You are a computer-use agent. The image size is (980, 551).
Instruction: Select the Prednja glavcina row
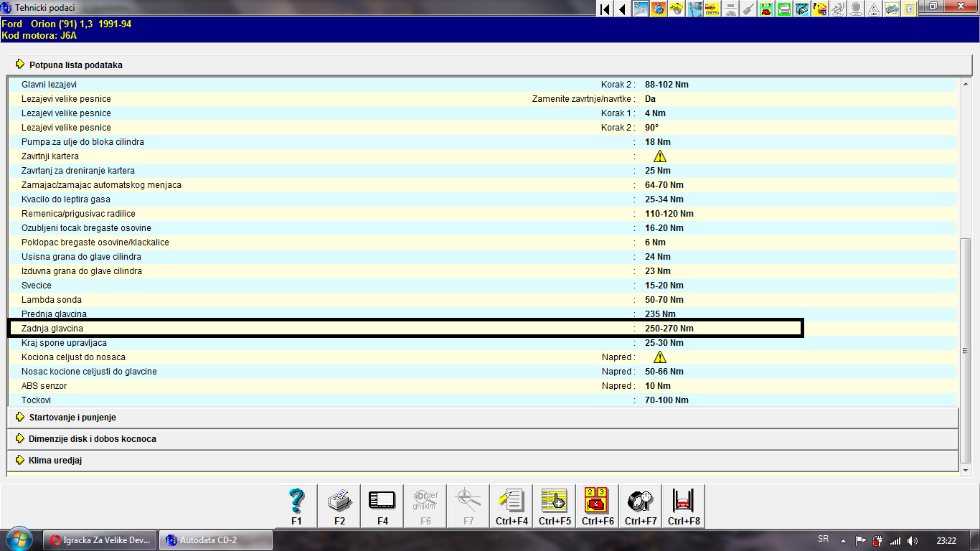point(482,314)
